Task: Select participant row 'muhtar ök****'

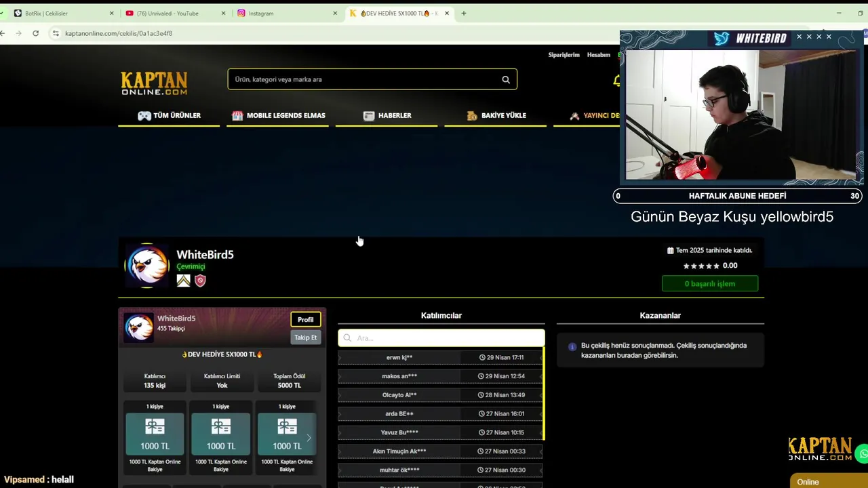Action: [x=440, y=470]
